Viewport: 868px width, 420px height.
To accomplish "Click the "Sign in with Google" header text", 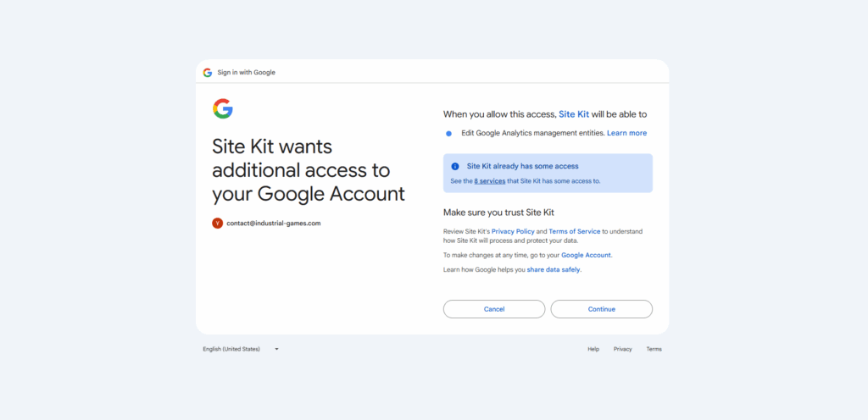I will pos(247,73).
